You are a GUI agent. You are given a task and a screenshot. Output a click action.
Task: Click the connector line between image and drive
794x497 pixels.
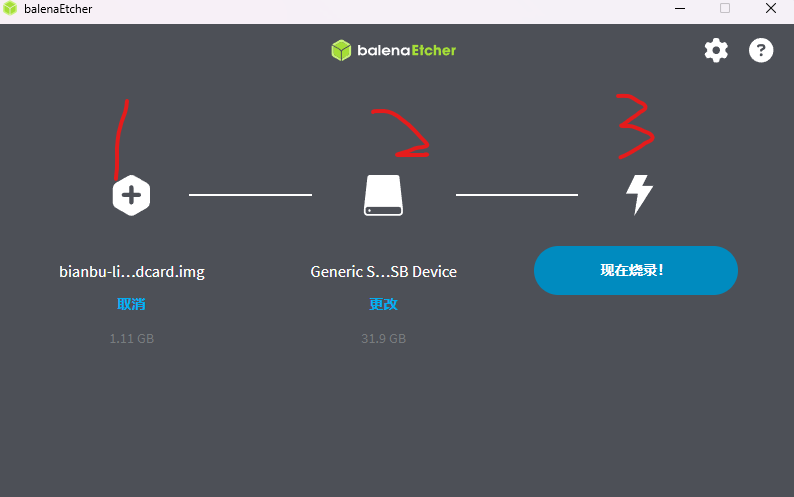coord(251,195)
